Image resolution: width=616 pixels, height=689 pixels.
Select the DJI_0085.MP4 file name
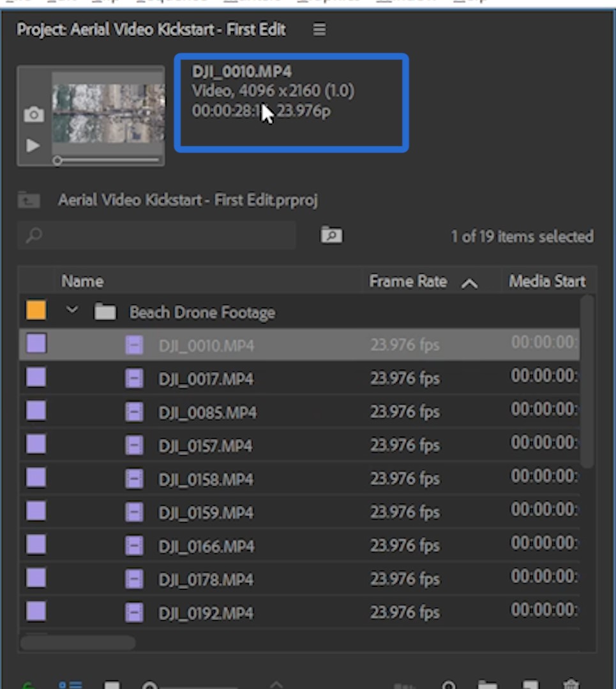pos(207,413)
